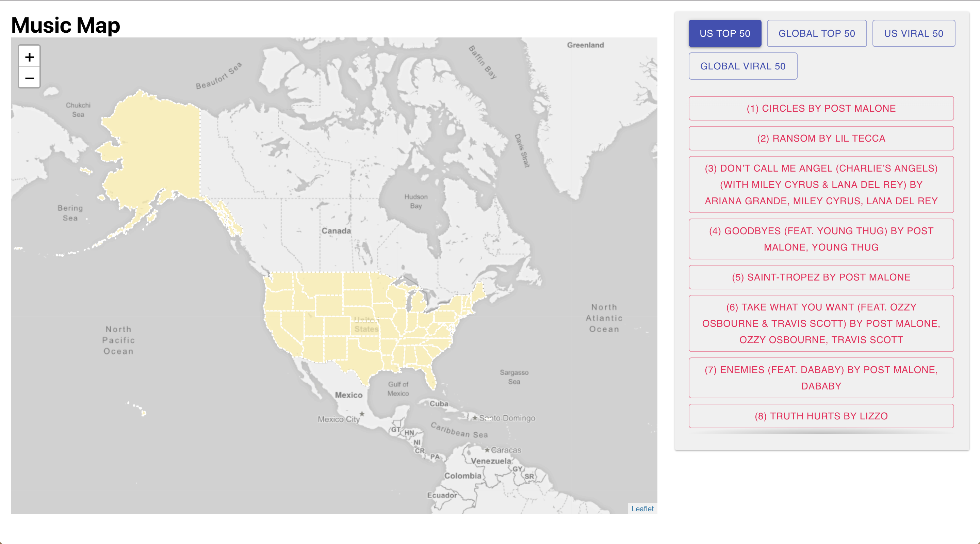Image resolution: width=980 pixels, height=544 pixels.
Task: Open the US Viral 50 chart
Action: pos(913,33)
